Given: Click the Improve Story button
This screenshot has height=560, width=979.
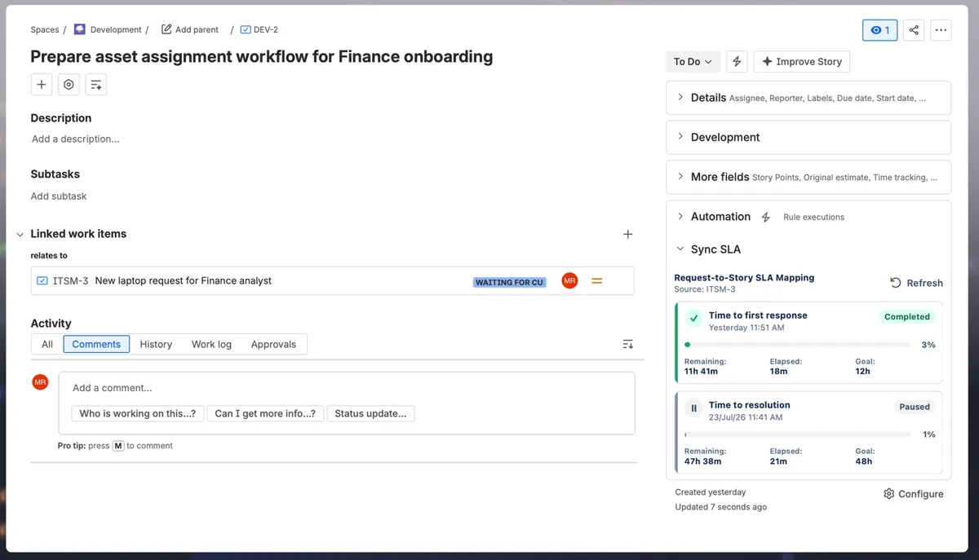Looking at the screenshot, I should tap(802, 61).
